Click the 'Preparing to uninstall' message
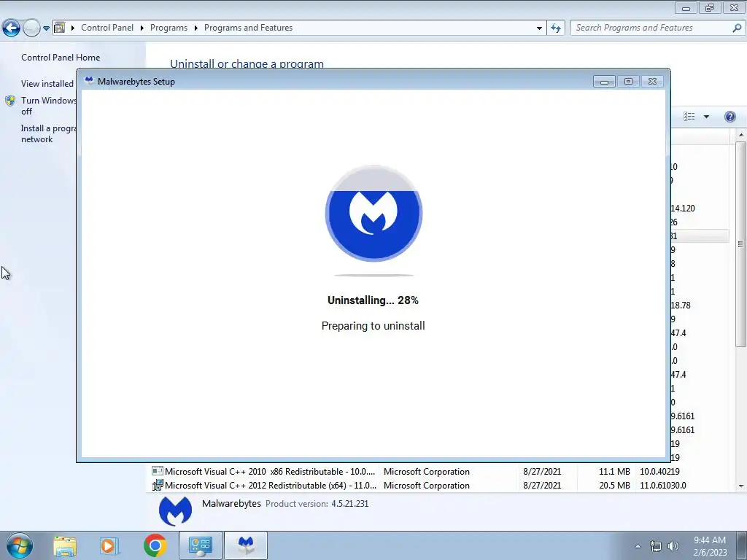 coord(373,326)
